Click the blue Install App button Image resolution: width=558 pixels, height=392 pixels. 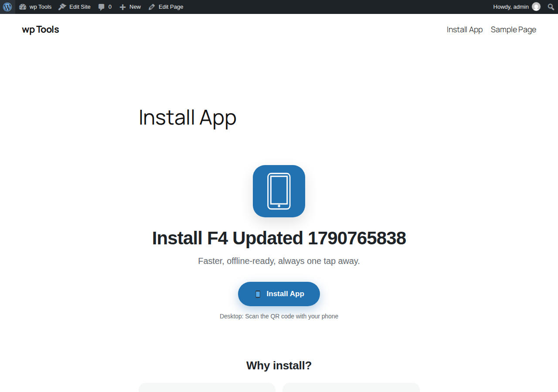(x=279, y=294)
